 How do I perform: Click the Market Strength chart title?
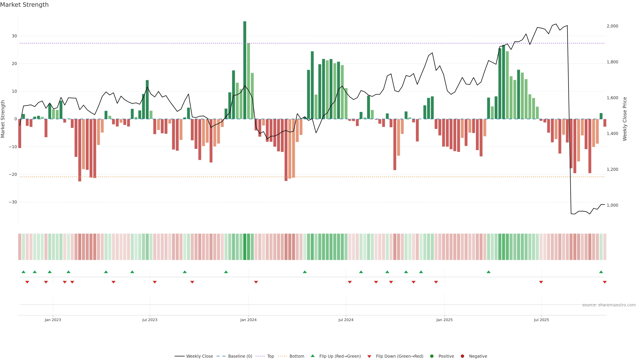pos(24,5)
